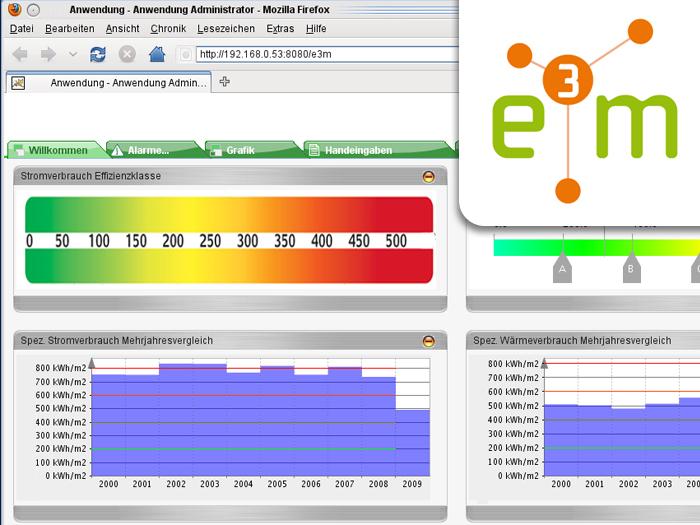This screenshot has height=525, width=700.
Task: Open the history dropdown arrow beside forward
Action: 73,54
